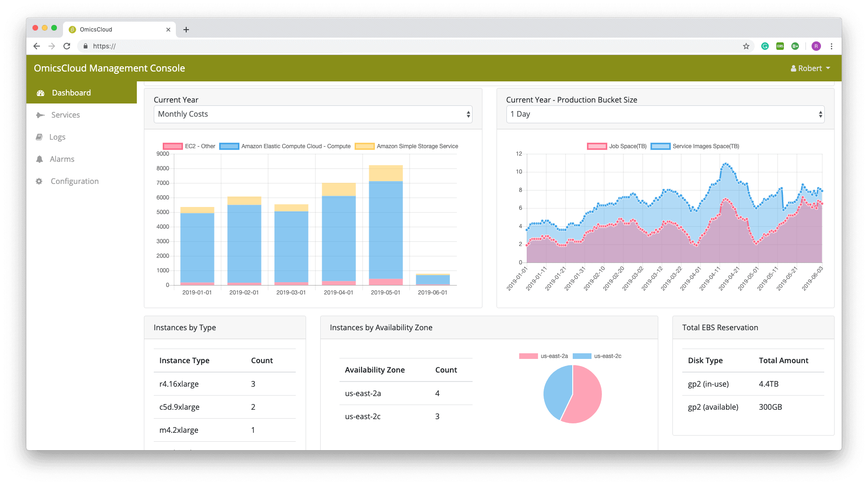Click the Instance Type column header
This screenshot has height=485, width=868.
[x=184, y=360]
